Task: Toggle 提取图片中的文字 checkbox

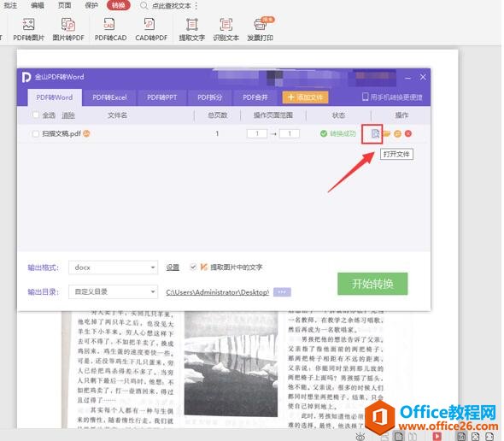Action: pyautogui.click(x=193, y=267)
